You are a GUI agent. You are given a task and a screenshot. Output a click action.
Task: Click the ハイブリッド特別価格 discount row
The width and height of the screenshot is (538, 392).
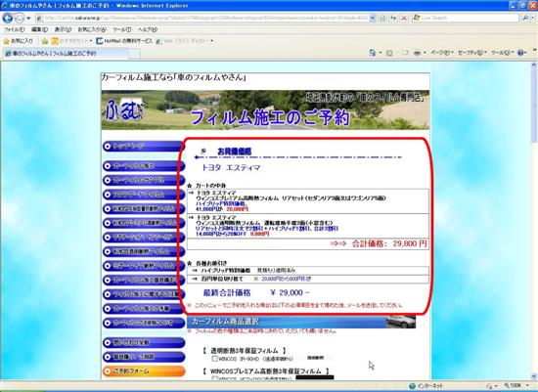tap(308, 271)
